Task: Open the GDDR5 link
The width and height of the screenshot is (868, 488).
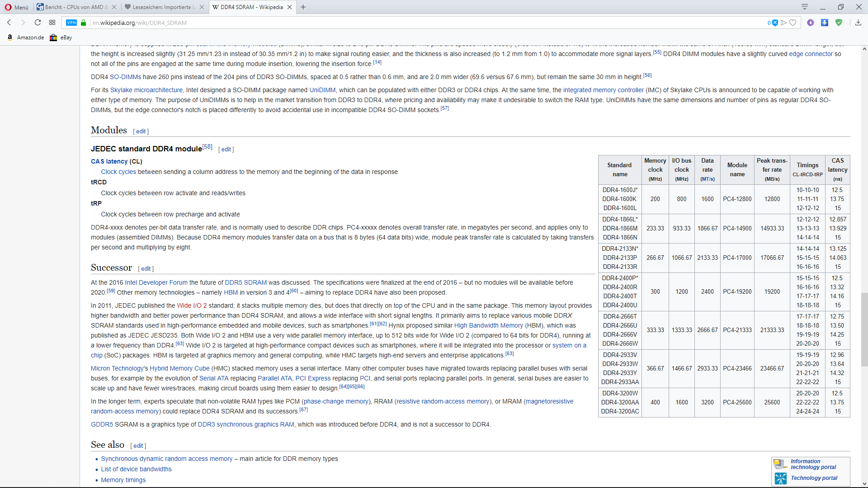Action: point(102,424)
